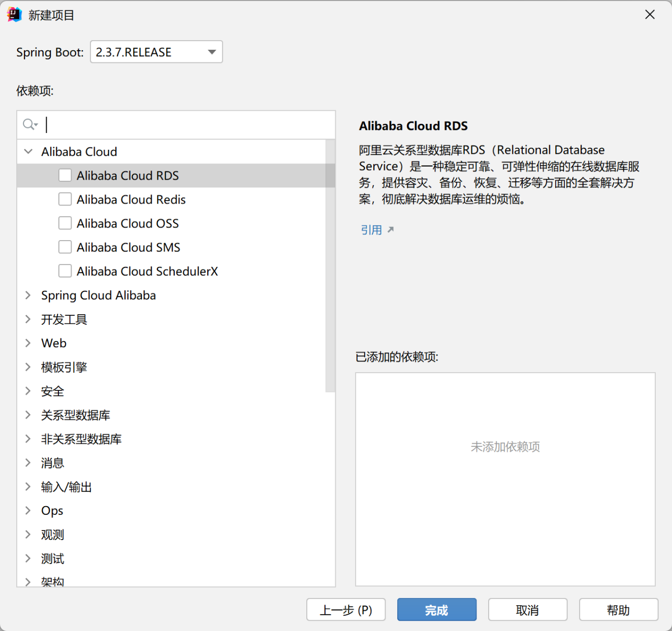
Task: Select the Alibaba Cloud SMS label
Action: pos(129,247)
